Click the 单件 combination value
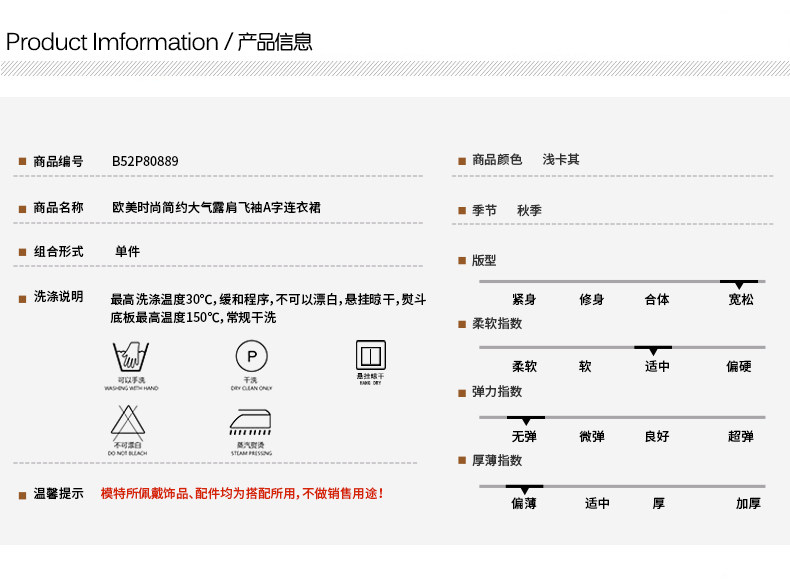790x584 pixels. [x=127, y=251]
